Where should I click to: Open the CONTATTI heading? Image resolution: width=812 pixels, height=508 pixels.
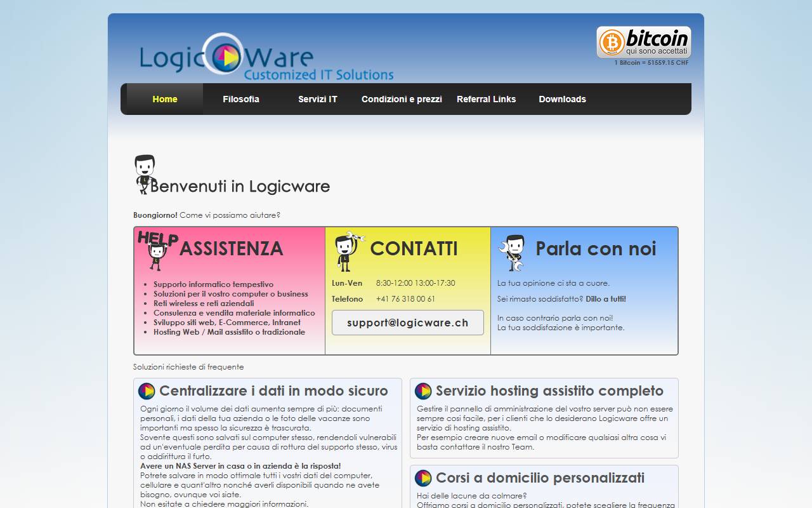click(x=414, y=248)
